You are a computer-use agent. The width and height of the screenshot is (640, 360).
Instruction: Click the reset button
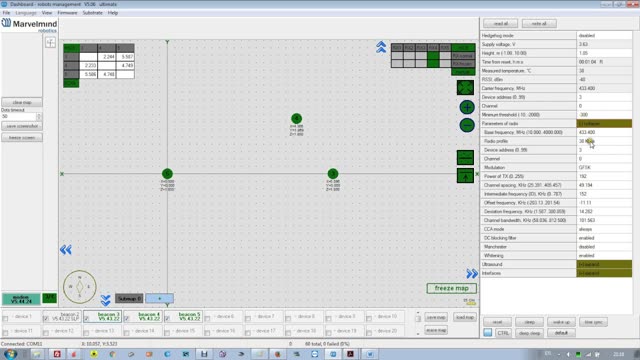click(497, 322)
